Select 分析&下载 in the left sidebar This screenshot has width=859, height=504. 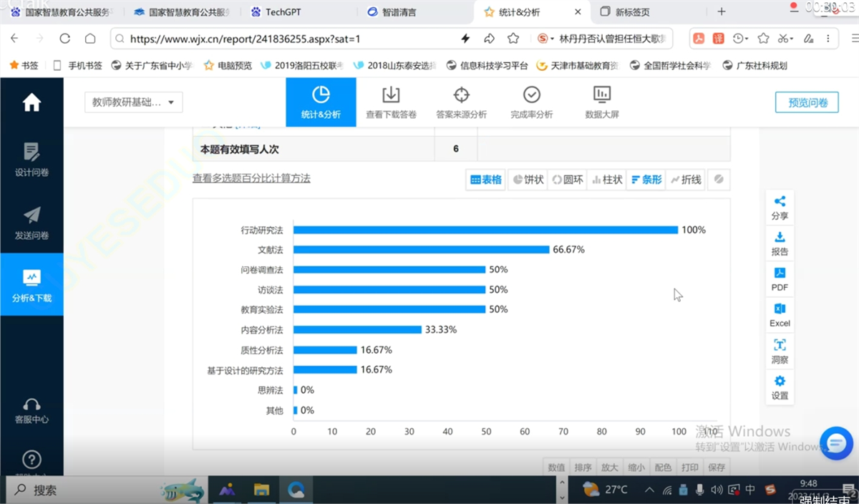click(x=31, y=285)
